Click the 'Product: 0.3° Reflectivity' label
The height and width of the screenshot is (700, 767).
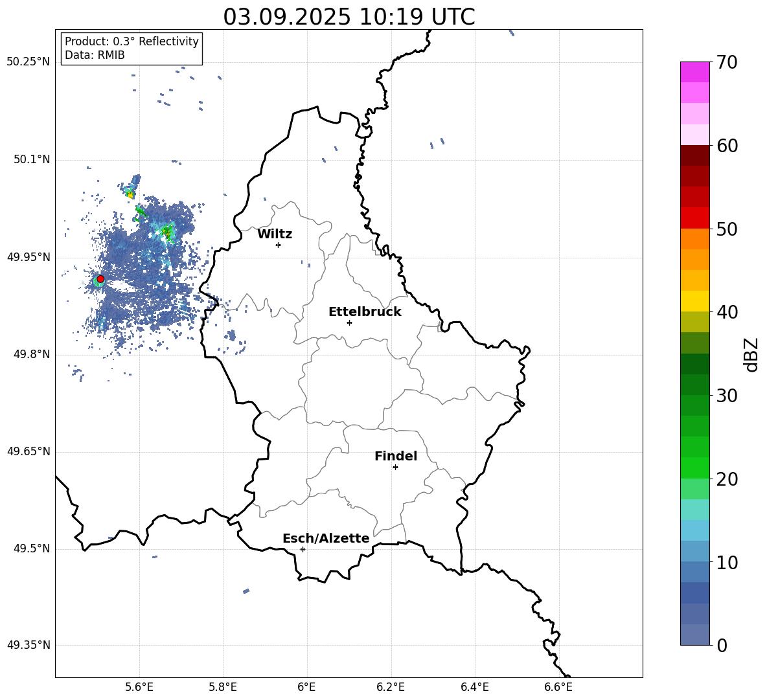pyautogui.click(x=132, y=41)
